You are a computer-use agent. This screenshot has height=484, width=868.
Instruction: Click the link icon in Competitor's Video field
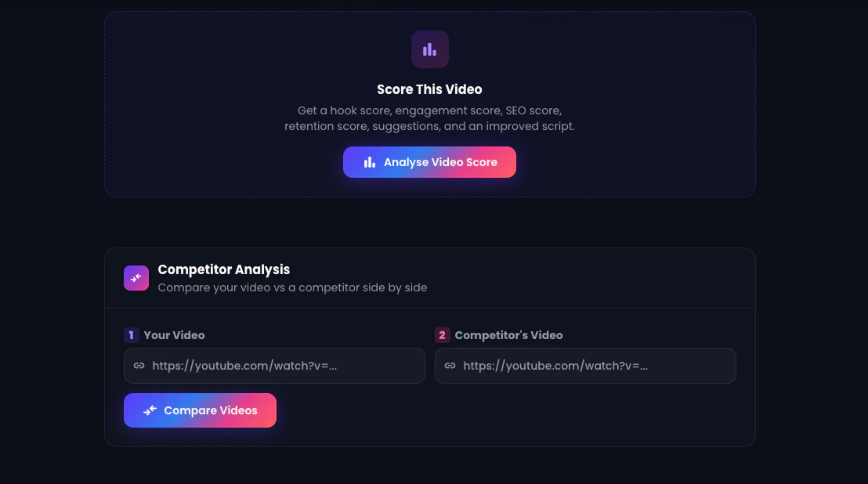(x=450, y=366)
